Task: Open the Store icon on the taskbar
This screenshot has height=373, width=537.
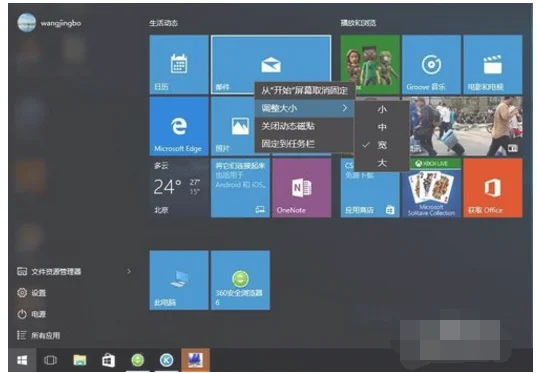Action: click(108, 360)
